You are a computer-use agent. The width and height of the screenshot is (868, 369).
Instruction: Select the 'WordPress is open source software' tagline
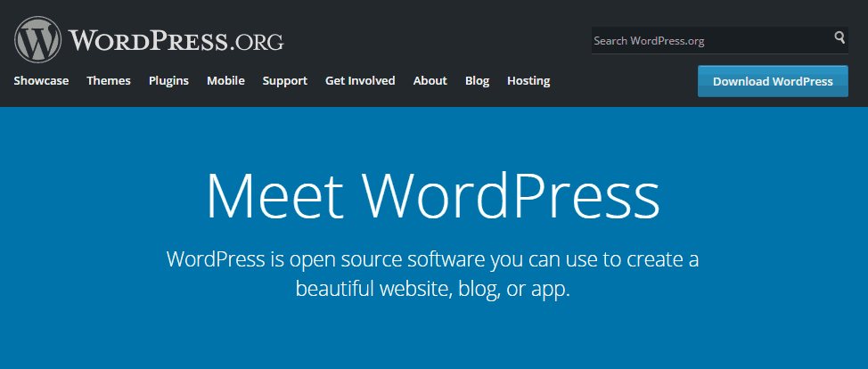433,274
